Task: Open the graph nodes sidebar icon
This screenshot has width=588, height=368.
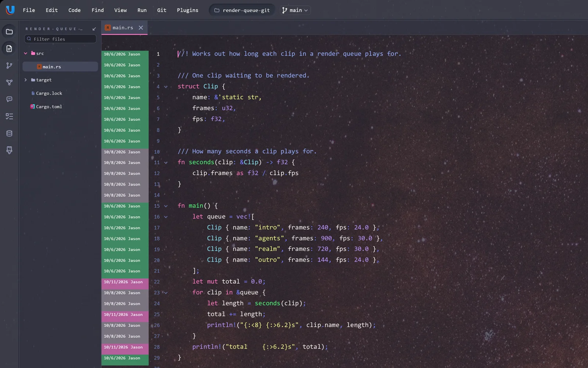Action: tap(10, 82)
